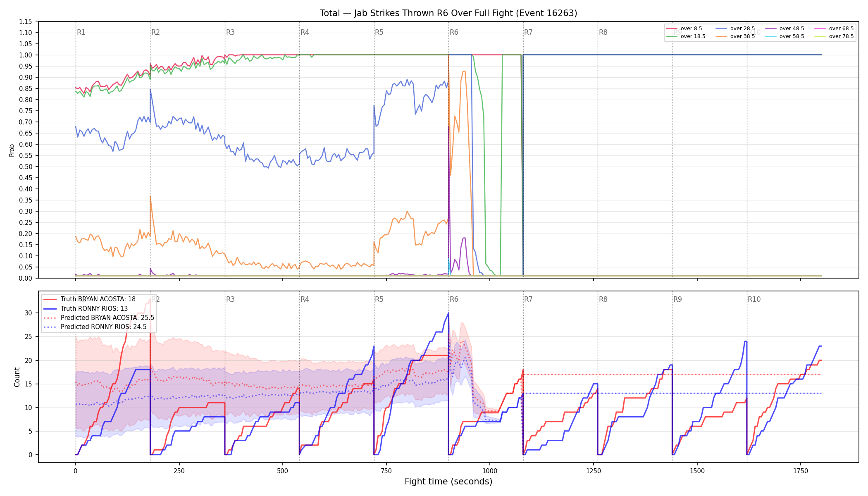Viewport: 868px width, 496px height.
Task: Click the '750' tick on the fight time axis
Action: click(x=386, y=471)
